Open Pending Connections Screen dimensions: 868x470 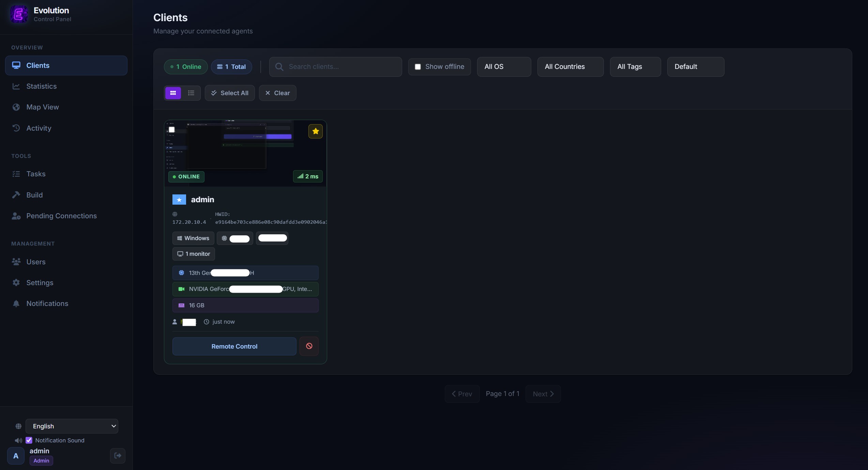coord(66,216)
